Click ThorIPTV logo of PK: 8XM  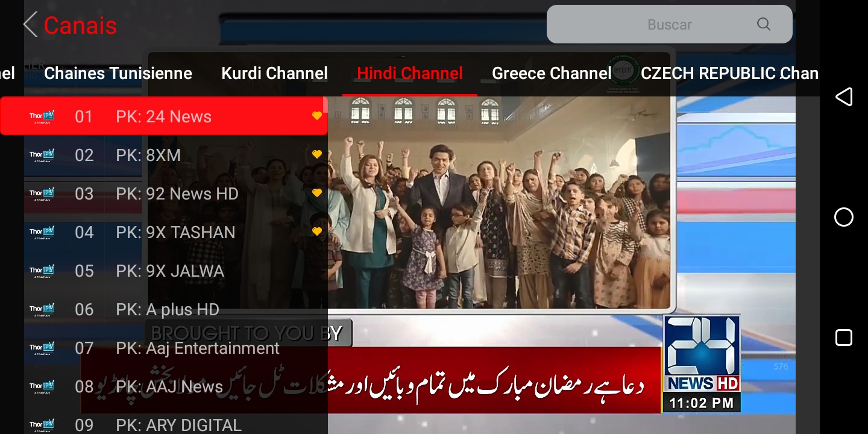42,155
